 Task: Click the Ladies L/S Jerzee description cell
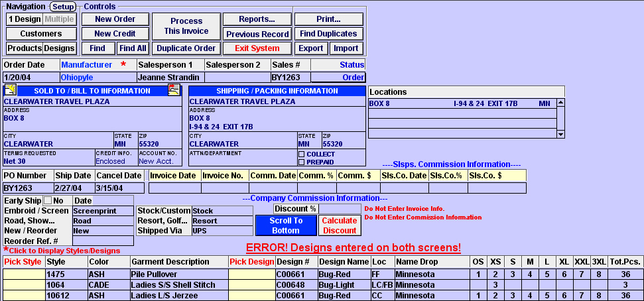pyautogui.click(x=178, y=295)
